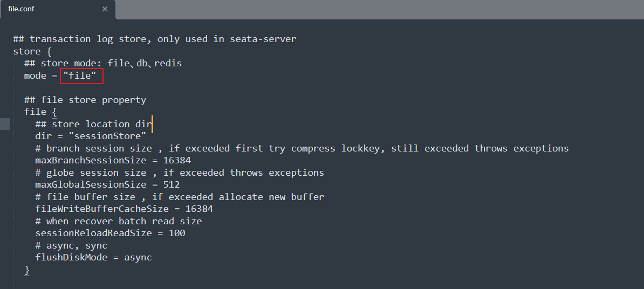The width and height of the screenshot is (644, 289).
Task: Place cursor on the "file {" block opener
Action: coord(40,112)
